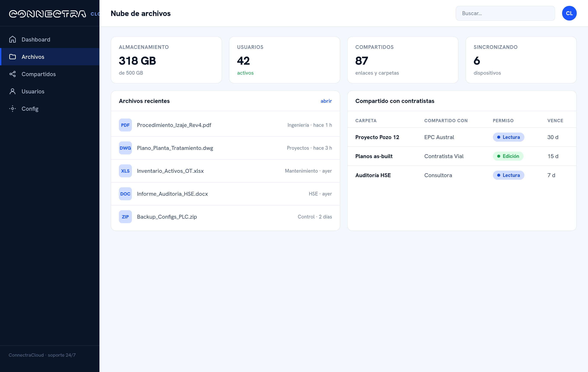Open the Almacenamiento 318 GB card
This screenshot has width=588, height=372.
point(166,60)
